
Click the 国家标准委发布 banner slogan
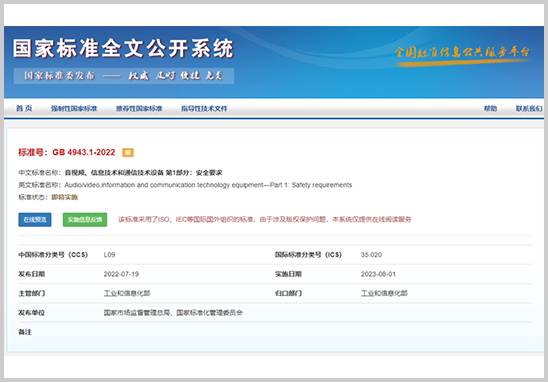point(123,76)
